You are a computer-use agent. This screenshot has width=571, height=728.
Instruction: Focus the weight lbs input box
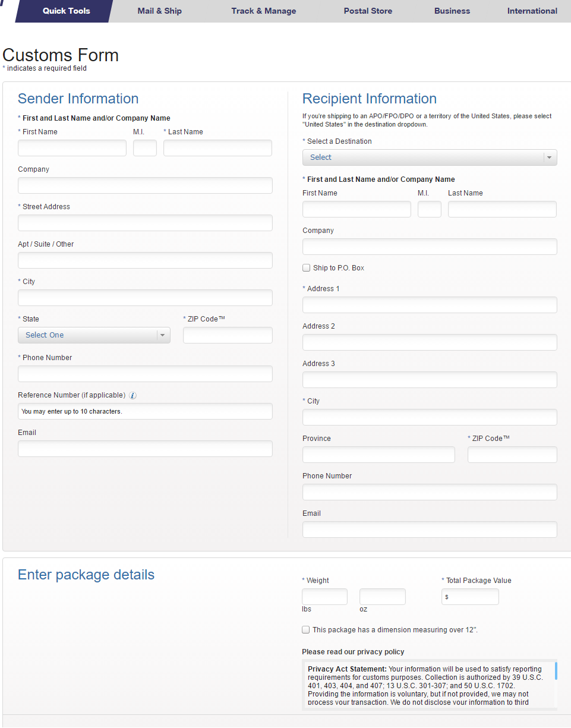click(324, 597)
